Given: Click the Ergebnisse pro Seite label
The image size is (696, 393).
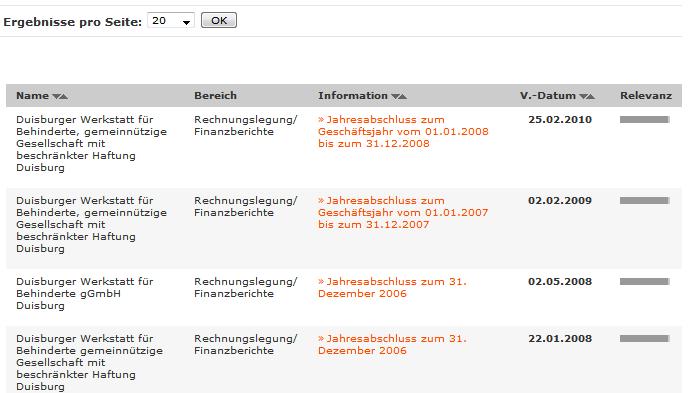Looking at the screenshot, I should [72, 22].
